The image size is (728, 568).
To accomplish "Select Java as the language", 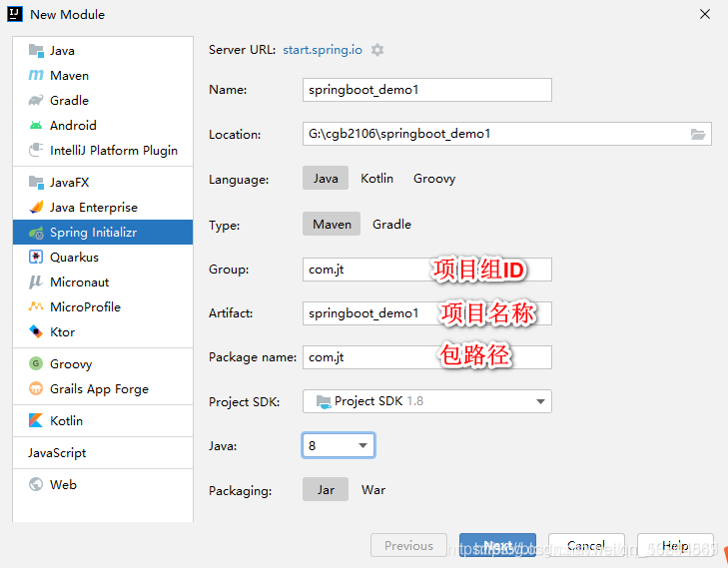I will pos(326,179).
